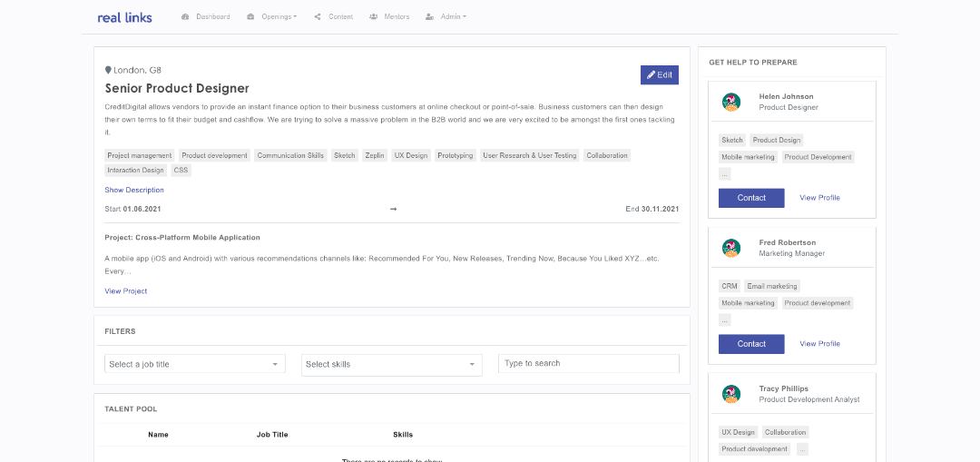Click the real links logo
Image resolution: width=980 pixels, height=462 pixels.
pyautogui.click(x=124, y=17)
